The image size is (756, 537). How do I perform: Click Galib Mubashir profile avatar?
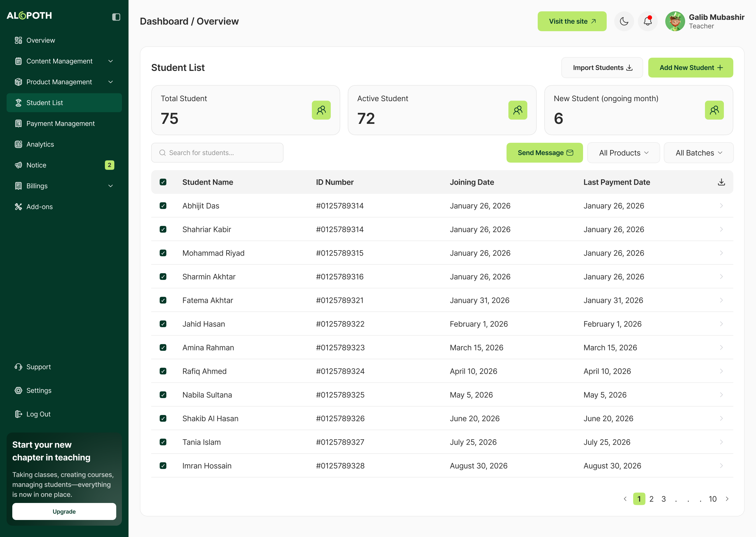click(x=675, y=21)
